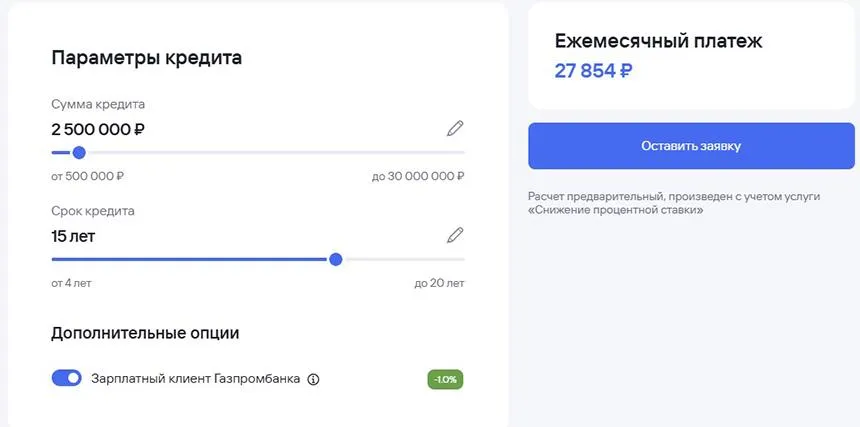The image size is (860, 427).
Task: Click the 2 500 000 ₽ amount field
Action: (98, 129)
